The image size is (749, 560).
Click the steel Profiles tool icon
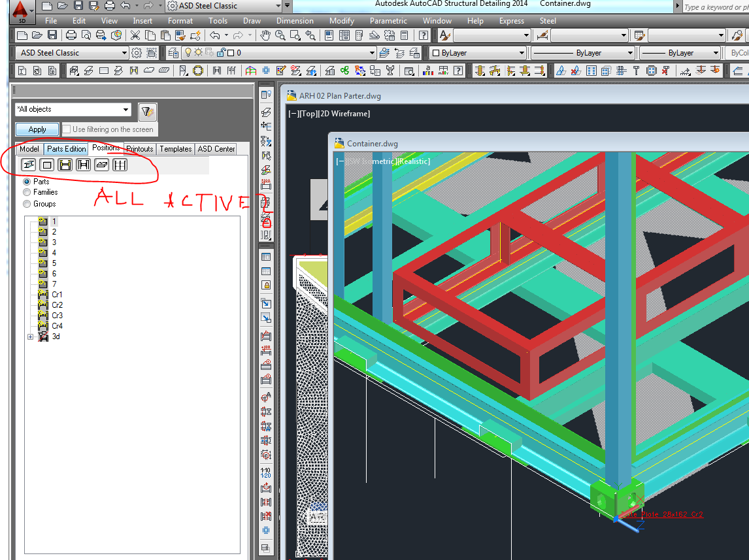tap(88, 71)
